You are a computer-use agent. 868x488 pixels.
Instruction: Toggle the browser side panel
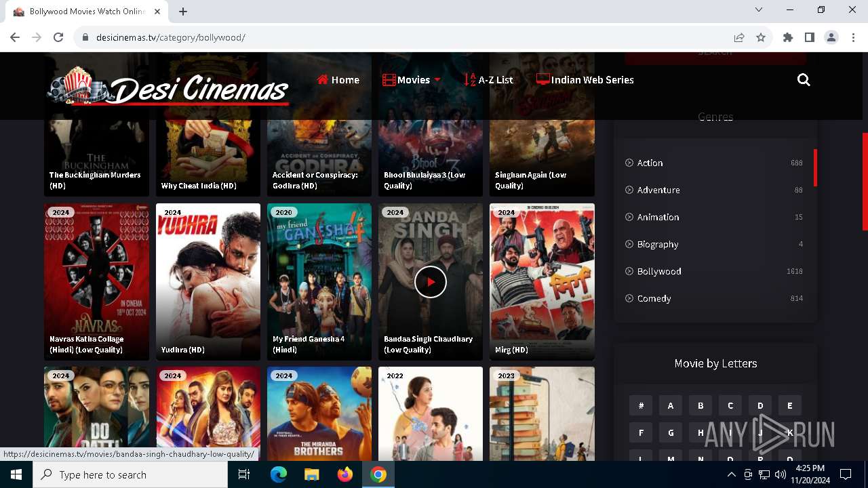tap(809, 37)
